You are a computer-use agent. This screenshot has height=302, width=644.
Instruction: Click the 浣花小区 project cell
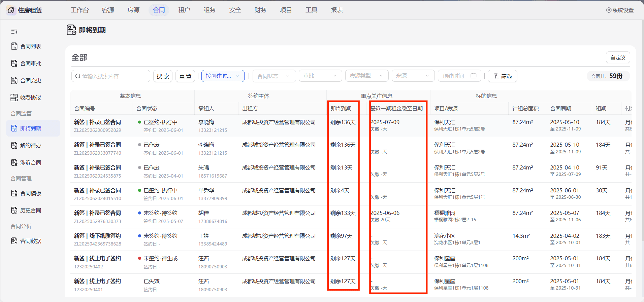tap(445, 236)
